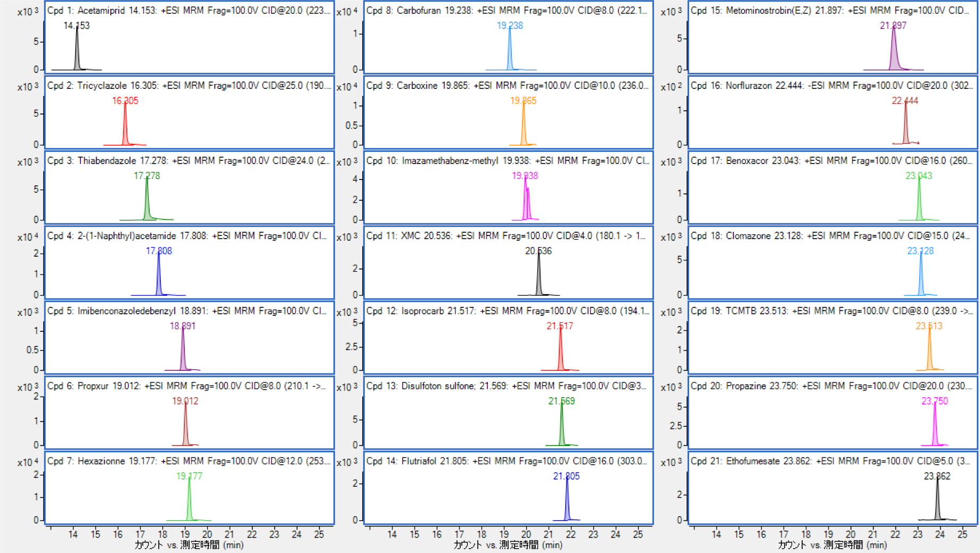Click the Cpd 14 Flutriafol title text
The image size is (980, 553).
pyautogui.click(x=507, y=461)
